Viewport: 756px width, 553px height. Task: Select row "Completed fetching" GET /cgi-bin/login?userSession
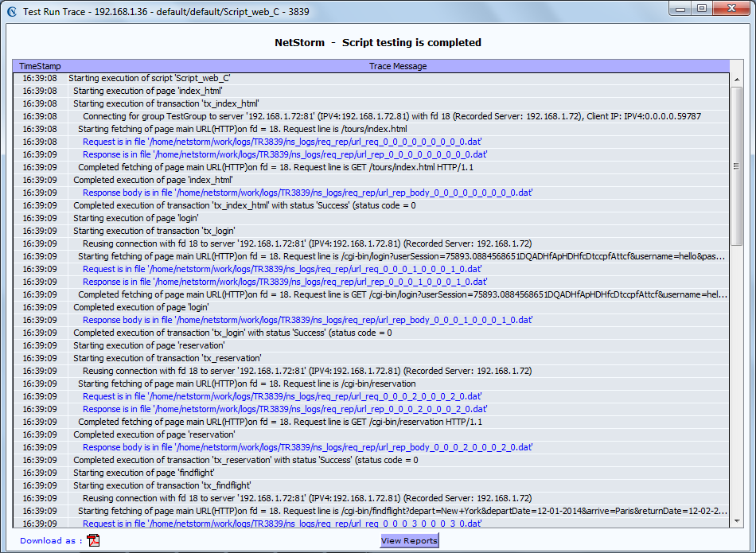tap(372, 294)
